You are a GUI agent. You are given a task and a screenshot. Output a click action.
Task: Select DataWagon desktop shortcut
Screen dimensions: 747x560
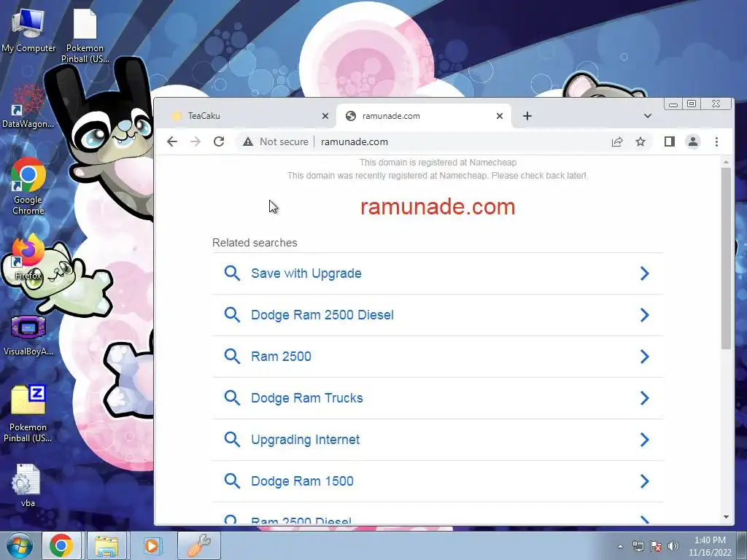[x=28, y=106]
